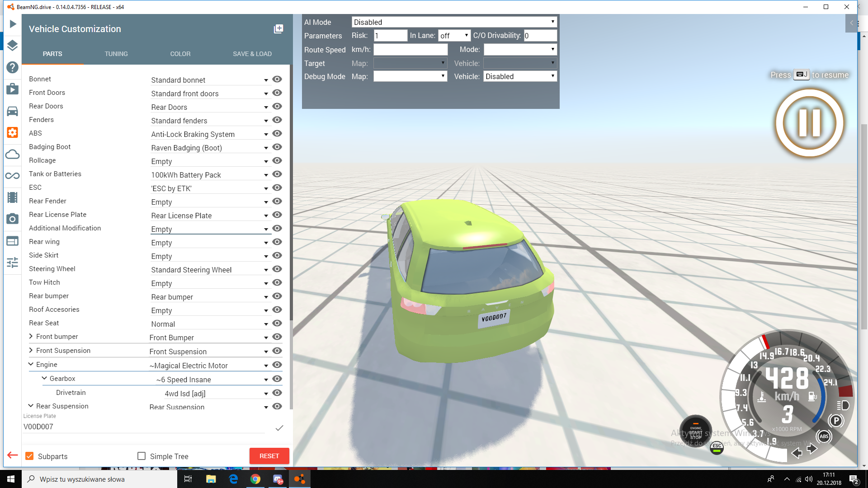The width and height of the screenshot is (868, 488).
Task: Click the Route Speed km/h field
Action: coord(410,49)
